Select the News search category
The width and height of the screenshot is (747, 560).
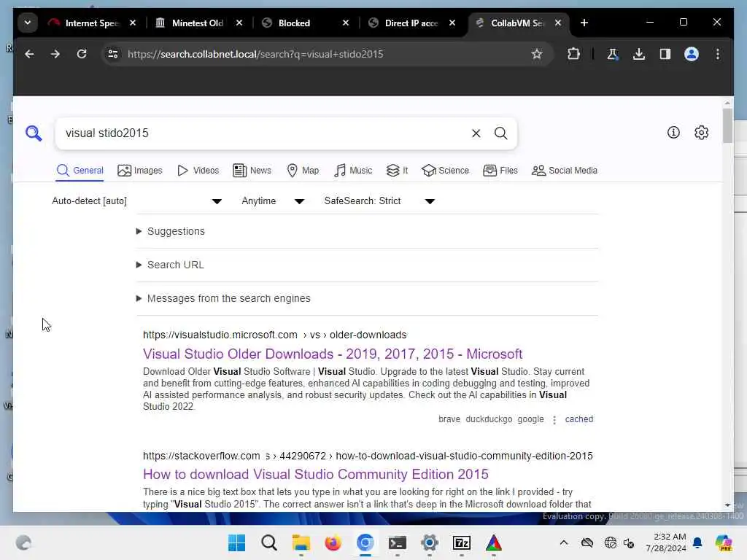click(252, 171)
